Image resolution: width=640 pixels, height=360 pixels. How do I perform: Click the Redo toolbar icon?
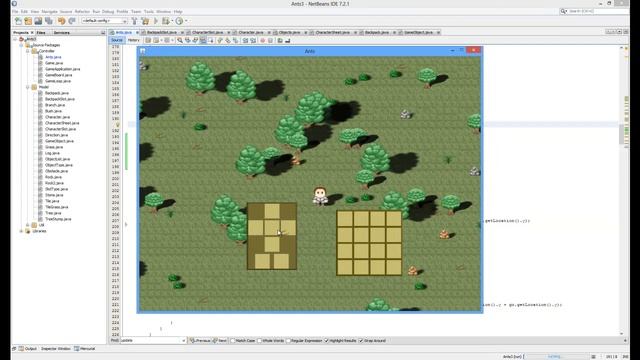click(72, 21)
